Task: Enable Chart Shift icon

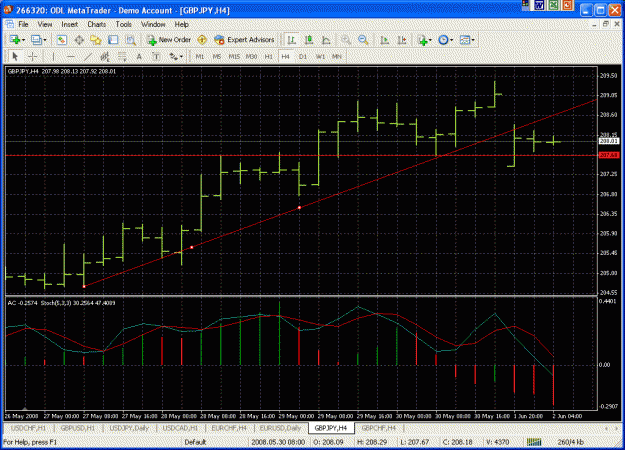Action: [x=402, y=40]
